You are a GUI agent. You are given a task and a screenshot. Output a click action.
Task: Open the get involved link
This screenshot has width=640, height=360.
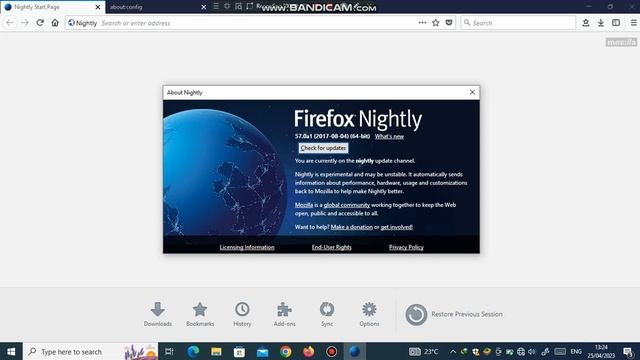pos(396,227)
